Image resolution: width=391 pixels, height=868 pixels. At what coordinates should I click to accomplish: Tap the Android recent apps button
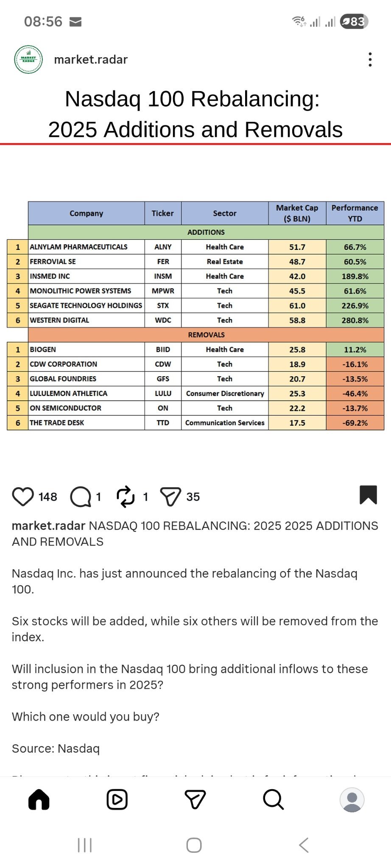(x=85, y=845)
